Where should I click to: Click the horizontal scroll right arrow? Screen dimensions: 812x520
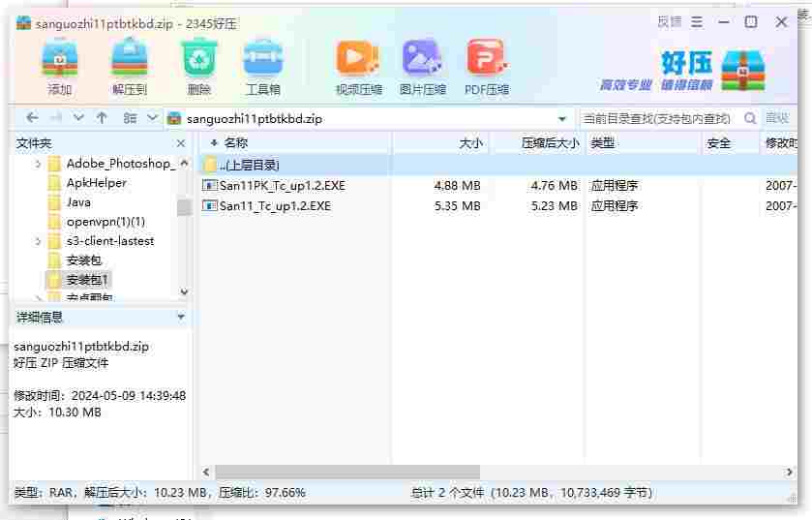pyautogui.click(x=789, y=472)
